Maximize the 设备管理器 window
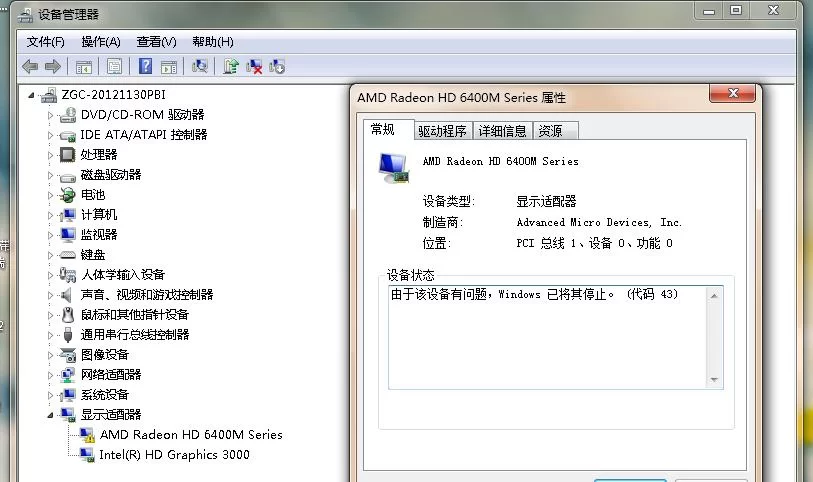Screen dimensions: 813x482 (x=736, y=10)
